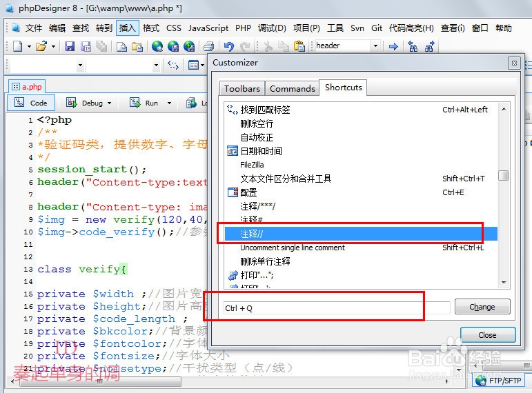This screenshot has height=393, width=532.
Task: Click the Debug button
Action: (x=85, y=103)
